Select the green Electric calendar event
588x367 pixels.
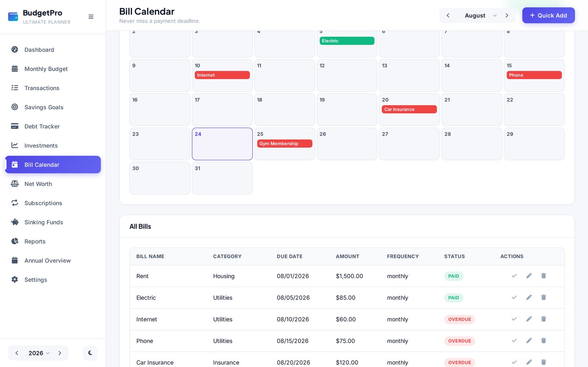pos(347,41)
